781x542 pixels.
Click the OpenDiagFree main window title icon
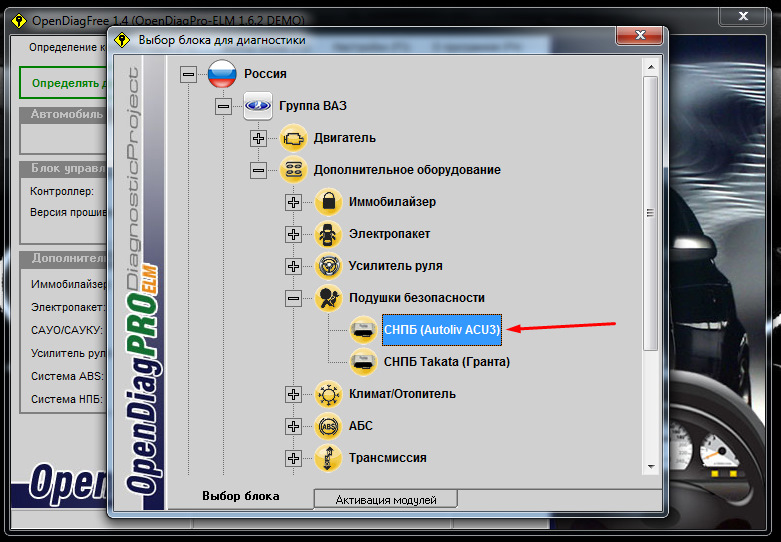click(19, 21)
